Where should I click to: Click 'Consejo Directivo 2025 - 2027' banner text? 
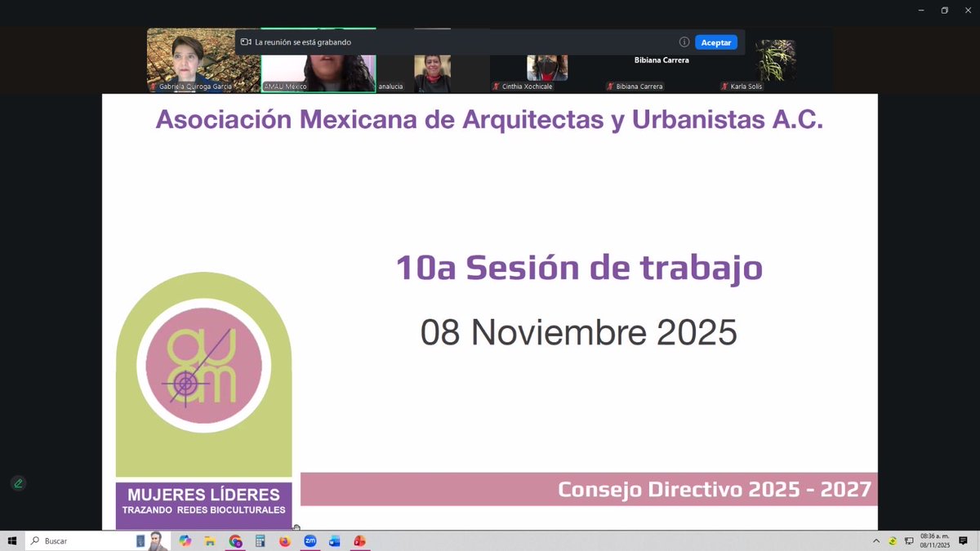pos(715,490)
